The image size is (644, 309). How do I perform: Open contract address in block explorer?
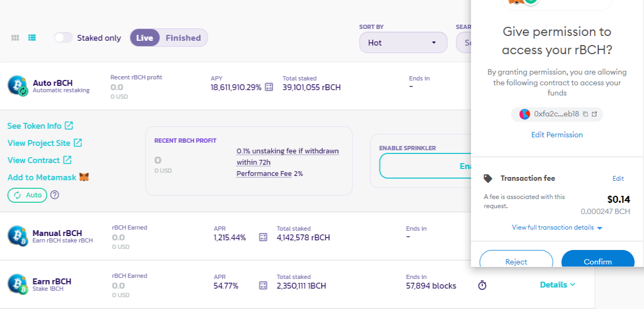point(595,114)
